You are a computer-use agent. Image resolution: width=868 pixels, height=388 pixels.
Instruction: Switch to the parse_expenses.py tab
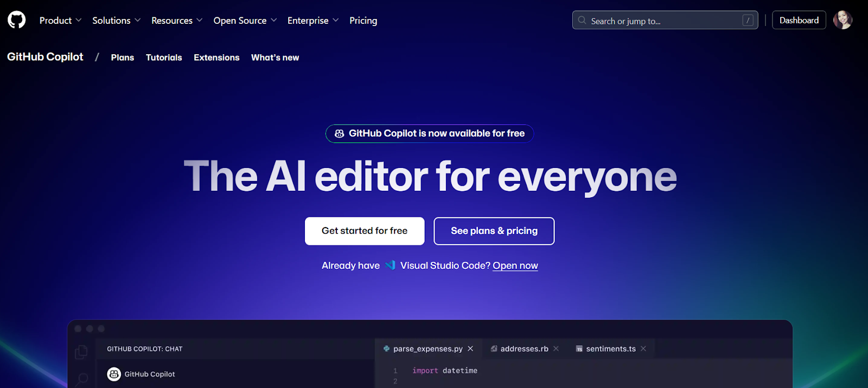click(428, 348)
